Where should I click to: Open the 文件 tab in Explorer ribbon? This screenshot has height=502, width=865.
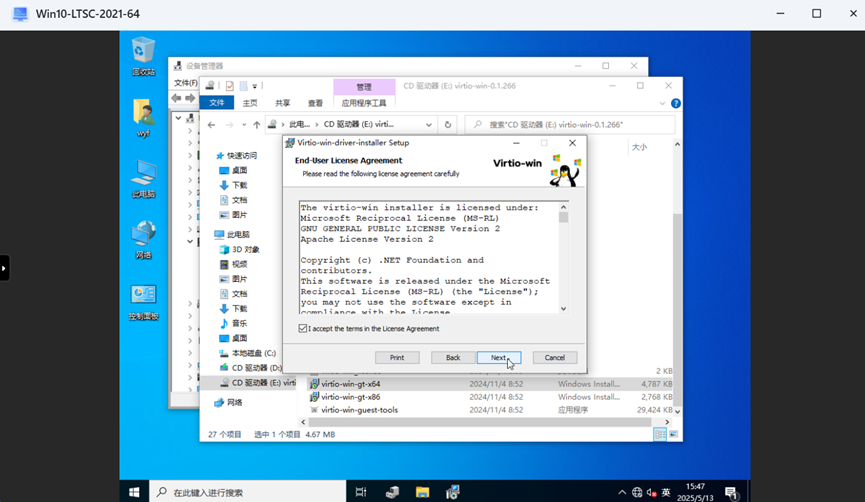[x=217, y=103]
